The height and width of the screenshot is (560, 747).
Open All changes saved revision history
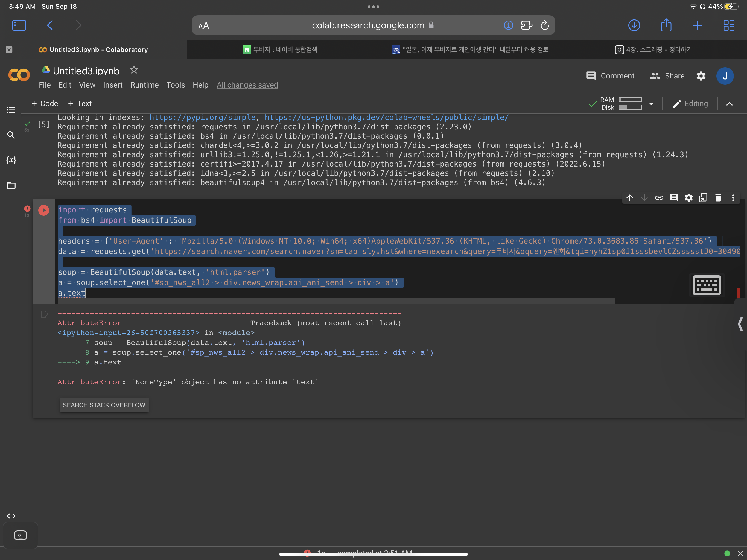click(x=247, y=85)
